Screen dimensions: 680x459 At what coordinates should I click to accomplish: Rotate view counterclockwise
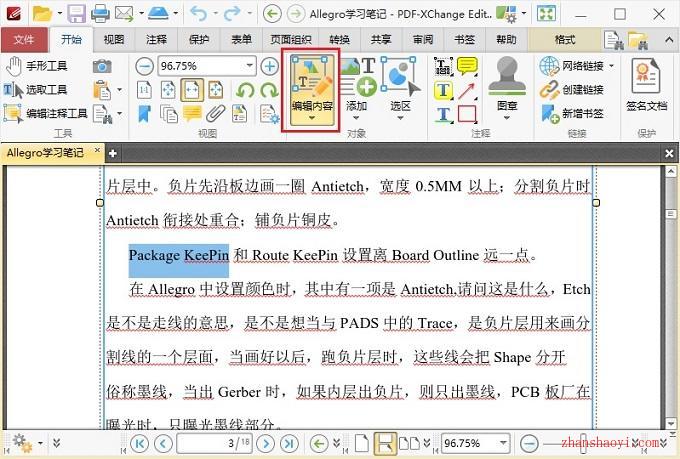[245, 90]
